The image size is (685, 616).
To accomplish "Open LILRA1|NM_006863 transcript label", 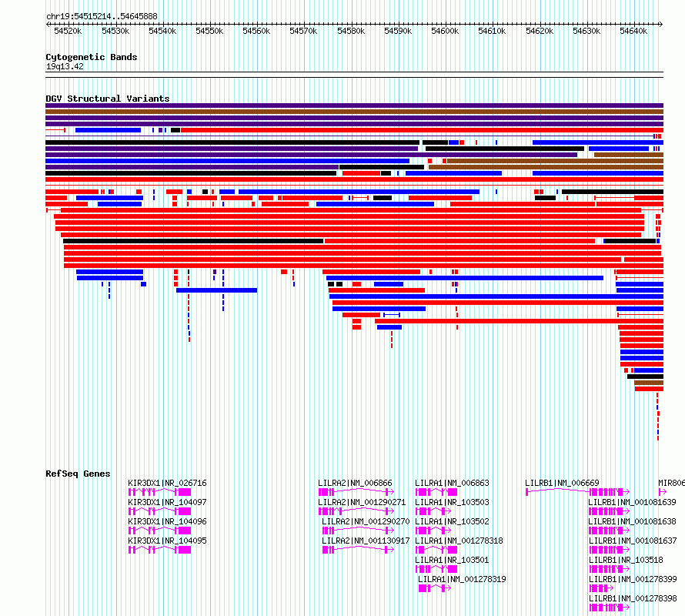I will click(x=452, y=483).
